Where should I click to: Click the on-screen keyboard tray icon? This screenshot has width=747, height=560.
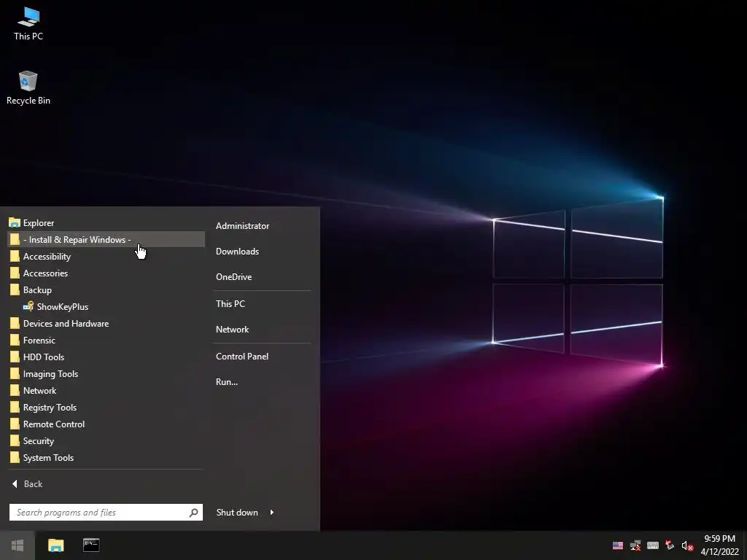pyautogui.click(x=653, y=545)
